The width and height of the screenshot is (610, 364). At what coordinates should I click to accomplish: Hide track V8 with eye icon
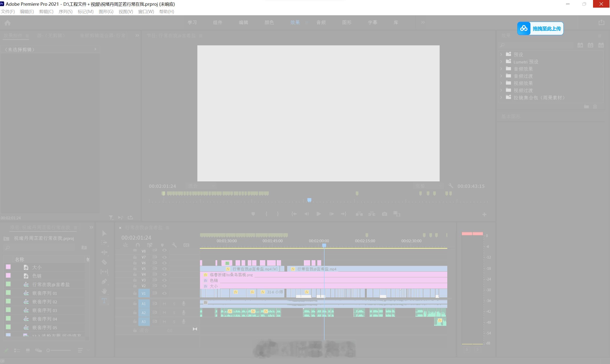[164, 250]
